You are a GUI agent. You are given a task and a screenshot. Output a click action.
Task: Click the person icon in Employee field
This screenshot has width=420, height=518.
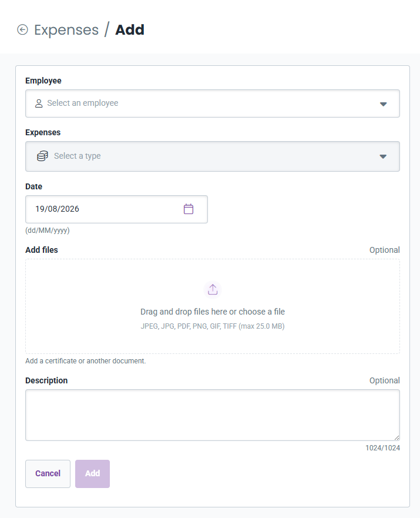39,103
